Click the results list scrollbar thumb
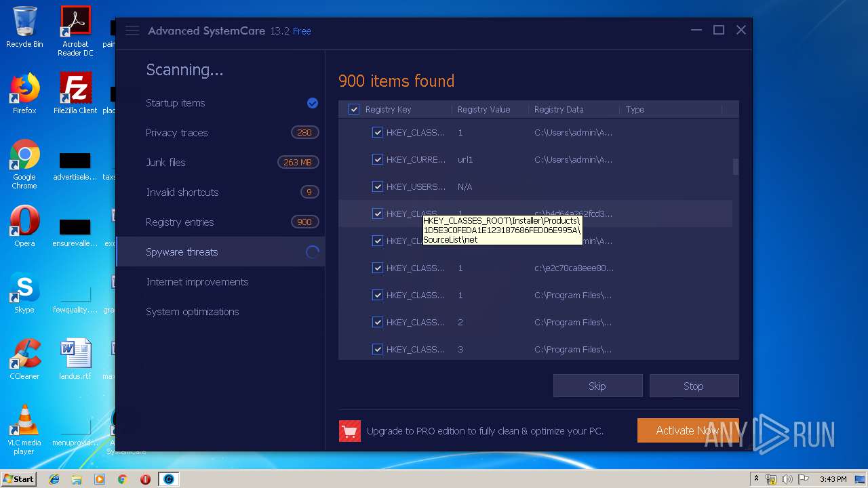This screenshot has width=868, height=488. pyautogui.click(x=735, y=167)
